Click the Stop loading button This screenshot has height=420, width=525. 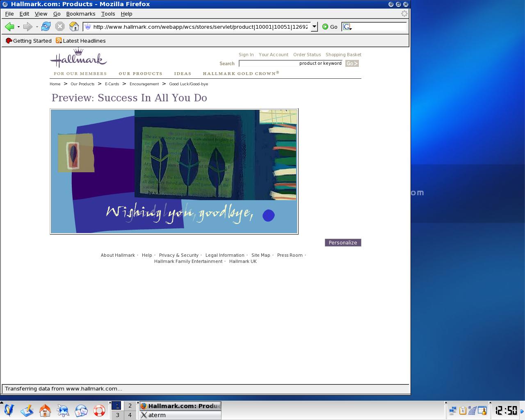60,27
